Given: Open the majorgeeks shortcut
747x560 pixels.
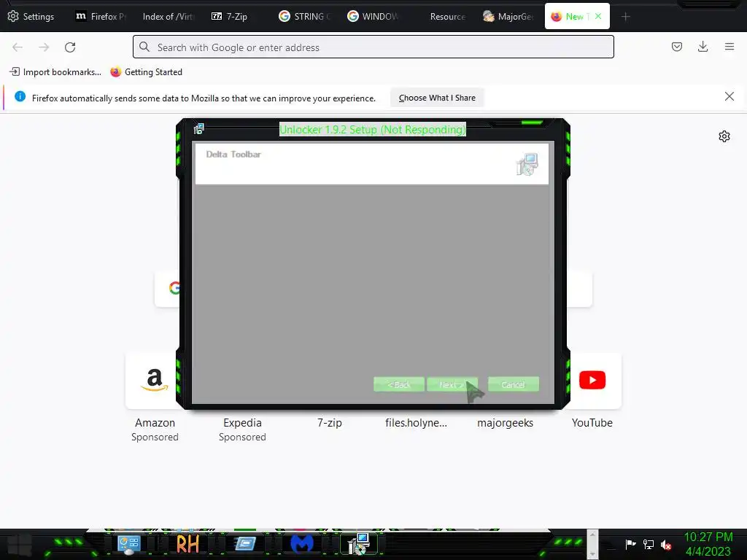Looking at the screenshot, I should (505, 423).
